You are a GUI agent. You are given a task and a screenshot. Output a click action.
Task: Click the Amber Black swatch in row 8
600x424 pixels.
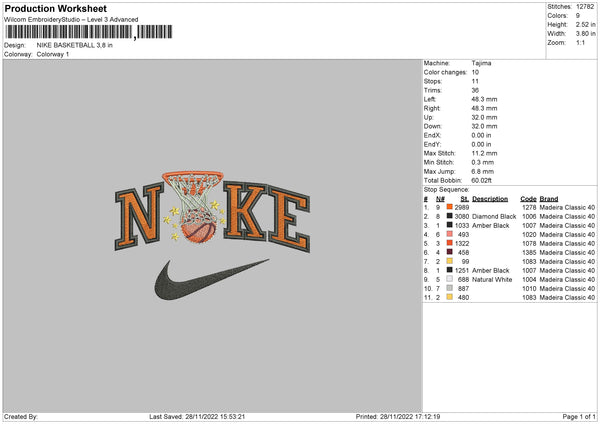(450, 270)
